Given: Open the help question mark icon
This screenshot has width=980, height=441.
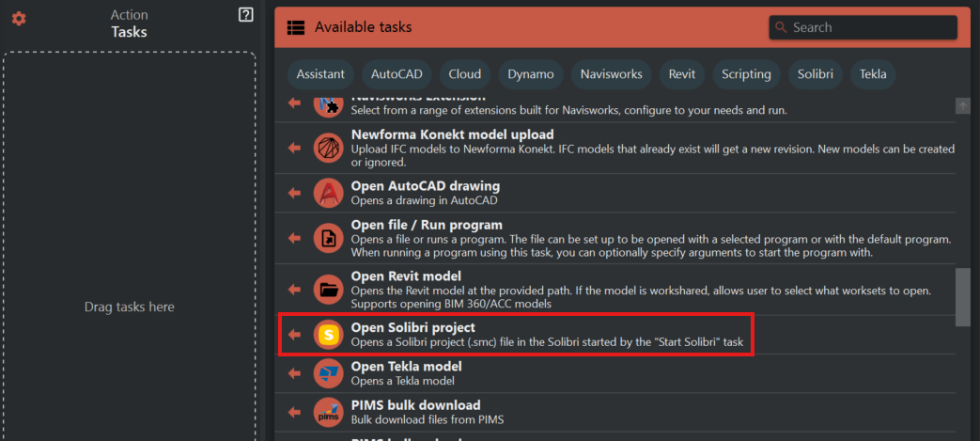Looking at the screenshot, I should click(x=246, y=14).
